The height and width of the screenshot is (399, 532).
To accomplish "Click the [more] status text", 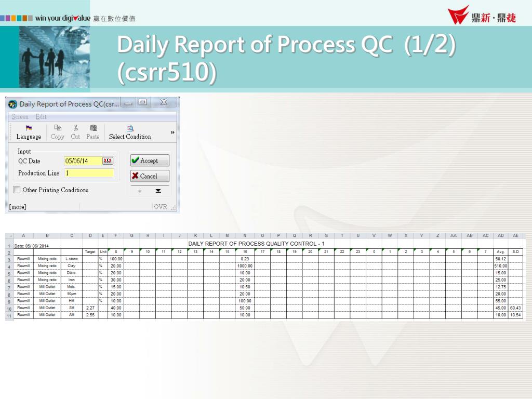I will [18, 207].
